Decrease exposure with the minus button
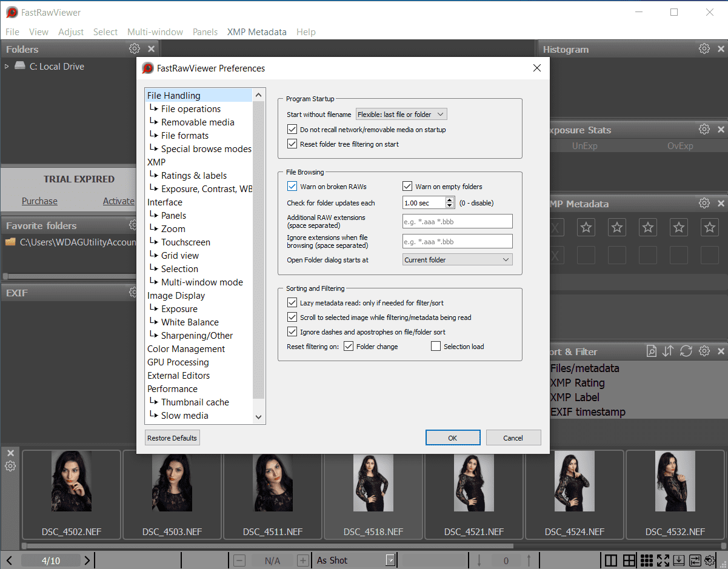728x569 pixels. (x=239, y=561)
